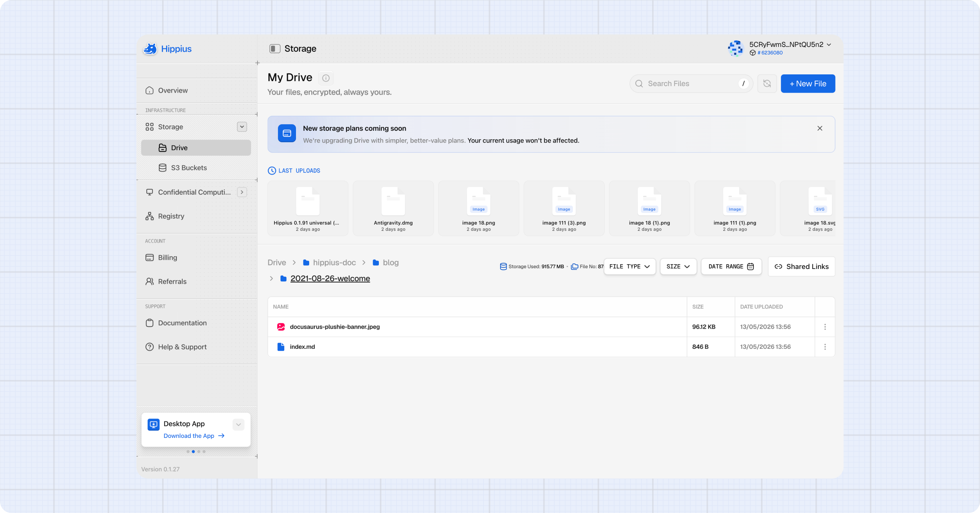980x513 pixels.
Task: Open index.md file
Action: point(303,347)
